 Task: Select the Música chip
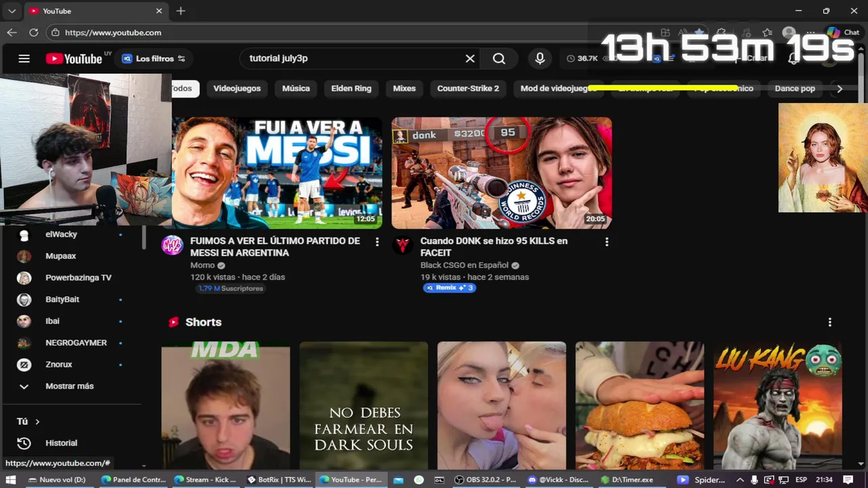tap(296, 88)
